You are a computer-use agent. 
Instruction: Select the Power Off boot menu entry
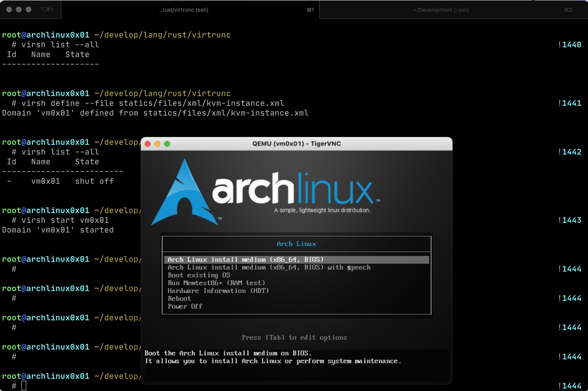(x=185, y=306)
